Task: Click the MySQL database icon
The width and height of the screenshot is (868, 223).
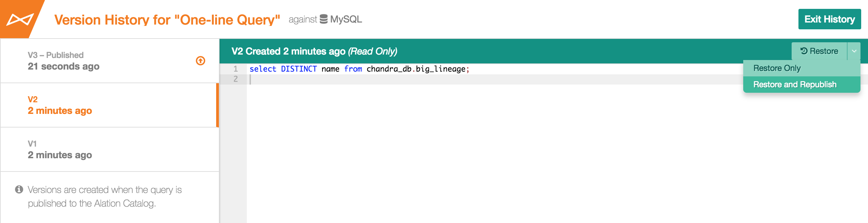Action: 324,19
